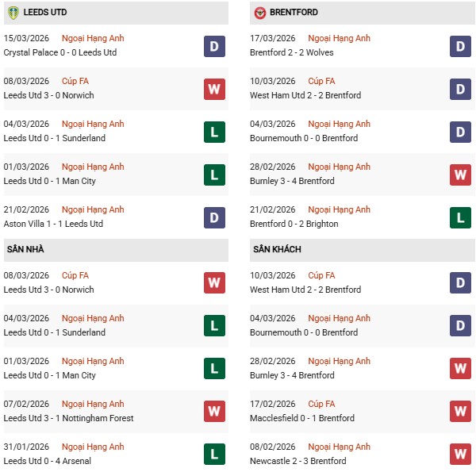Click the W badge for Burnley 3-4 Brentford
Screen dimensions: 476x472
[461, 175]
